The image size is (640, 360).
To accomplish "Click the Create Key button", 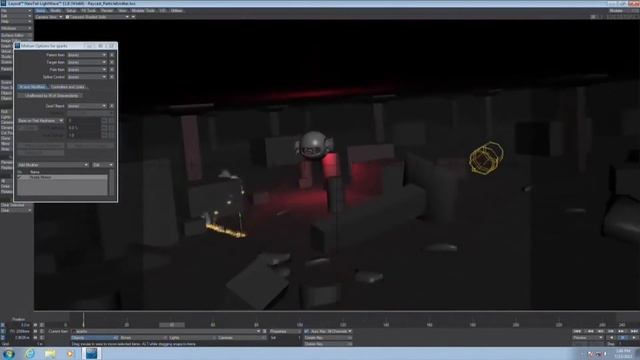I will [328, 338].
